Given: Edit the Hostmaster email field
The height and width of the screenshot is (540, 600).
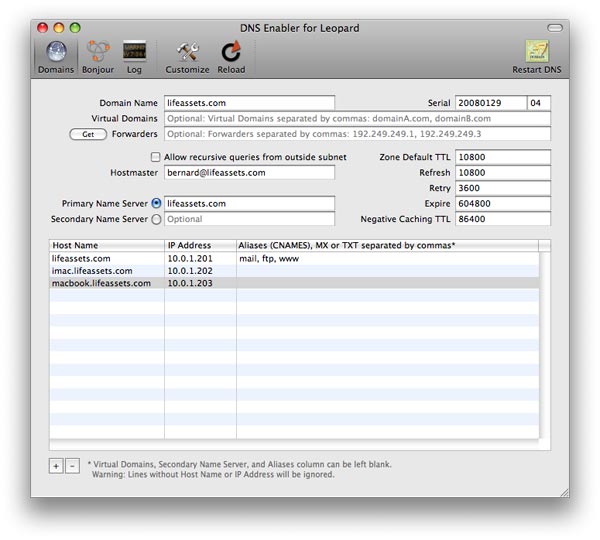Looking at the screenshot, I should 248,173.
